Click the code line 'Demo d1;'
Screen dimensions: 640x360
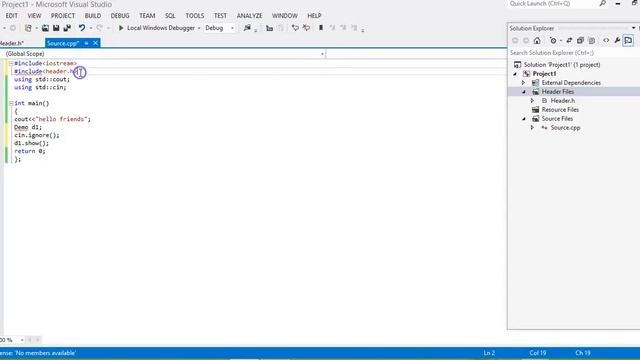tap(28, 127)
